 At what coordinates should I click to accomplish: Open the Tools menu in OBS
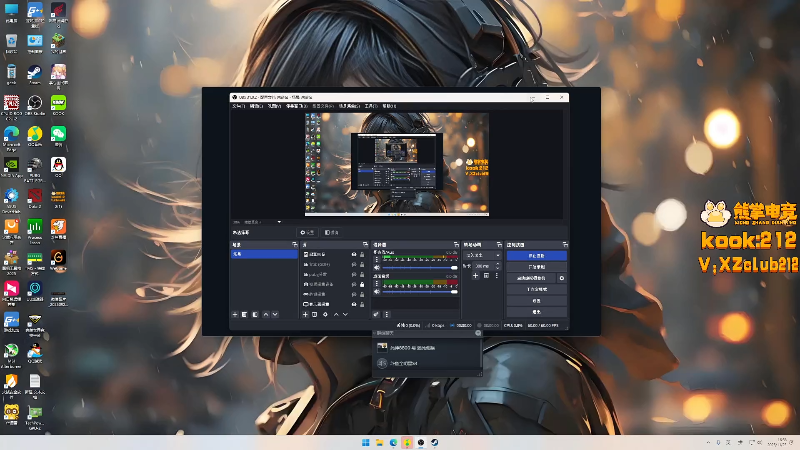pyautogui.click(x=371, y=106)
